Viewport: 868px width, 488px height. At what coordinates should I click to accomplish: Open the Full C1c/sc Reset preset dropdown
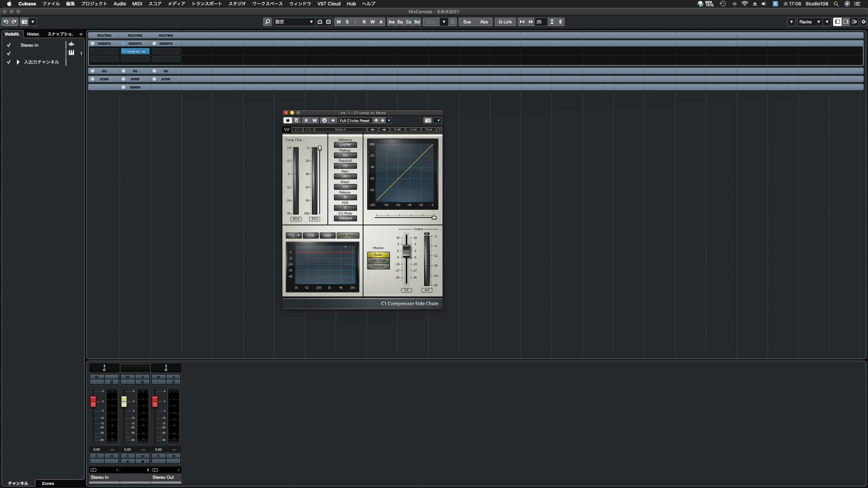[x=389, y=120]
